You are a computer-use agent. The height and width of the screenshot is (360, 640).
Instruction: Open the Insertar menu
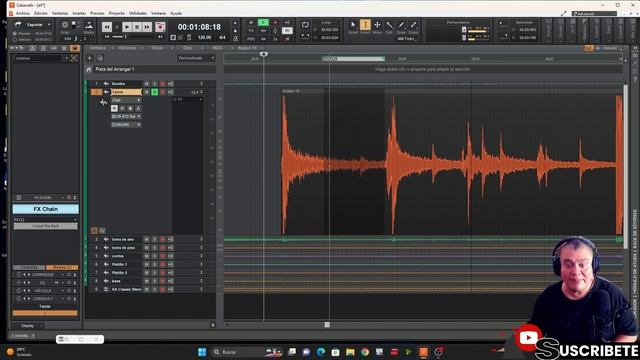pyautogui.click(x=79, y=13)
